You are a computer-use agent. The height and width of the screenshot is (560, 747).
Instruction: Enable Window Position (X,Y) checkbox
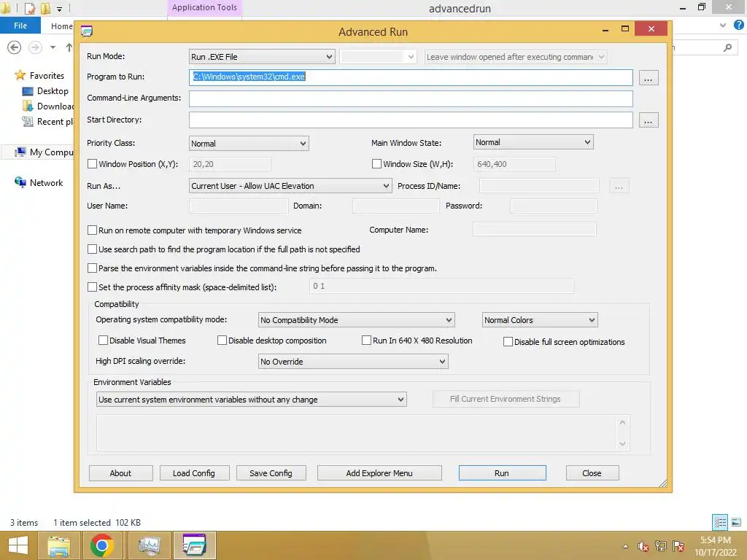(x=93, y=164)
